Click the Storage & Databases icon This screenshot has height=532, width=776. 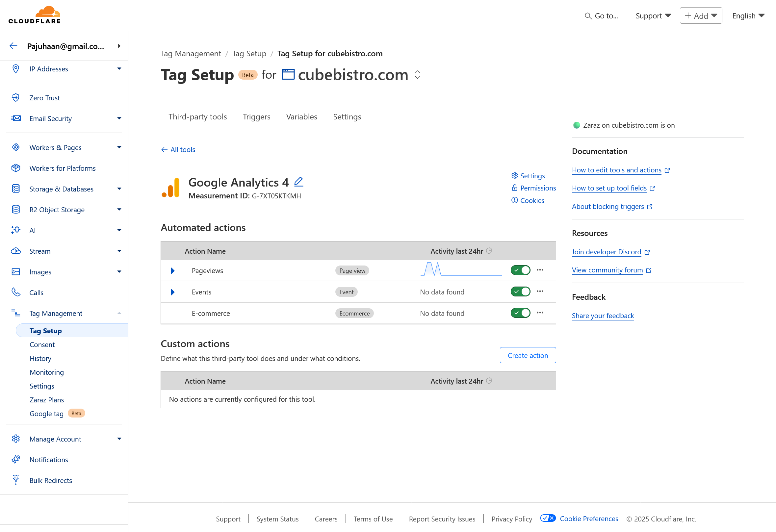(x=16, y=189)
